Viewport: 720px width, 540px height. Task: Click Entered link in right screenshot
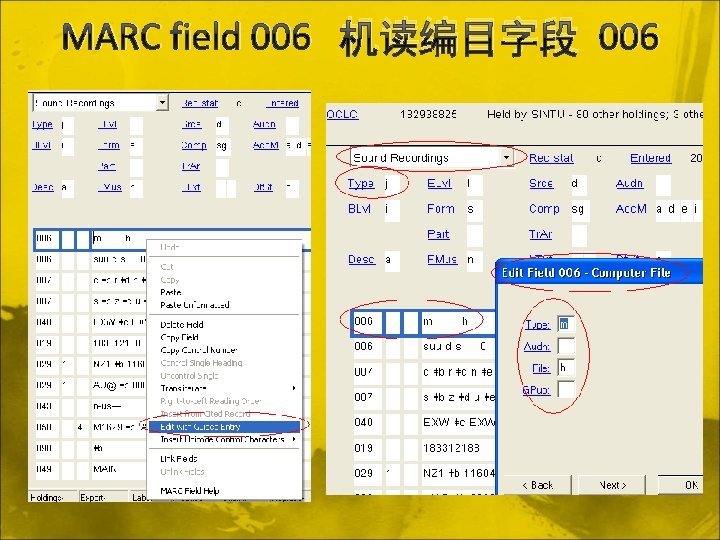650,158
